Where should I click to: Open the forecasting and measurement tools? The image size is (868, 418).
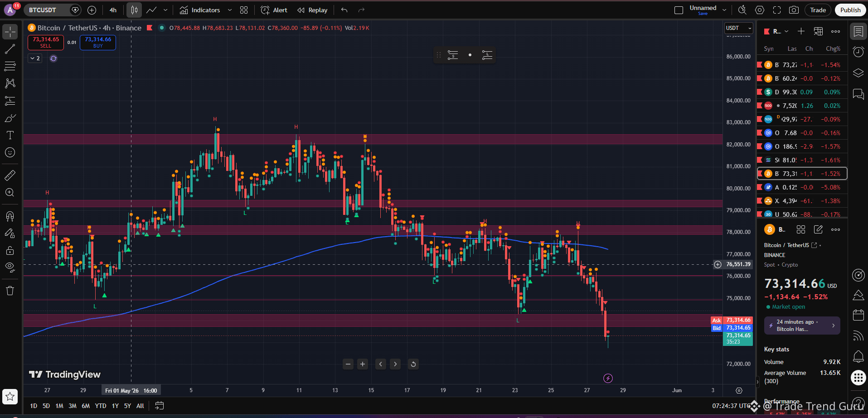(x=10, y=101)
